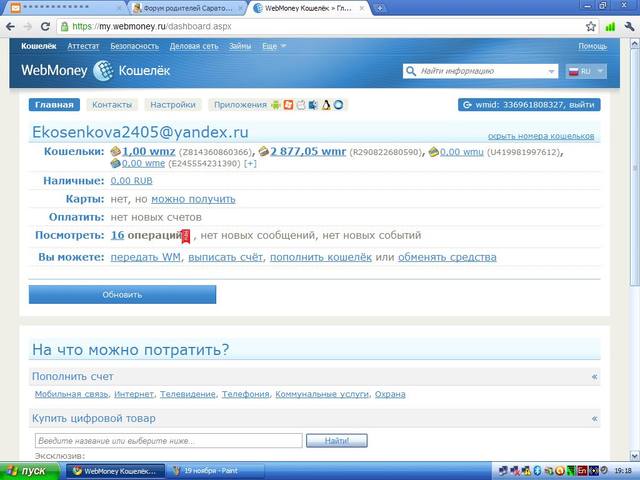Open the RU language dropdown
Screen dimensions: 640x480
pyautogui.click(x=586, y=71)
